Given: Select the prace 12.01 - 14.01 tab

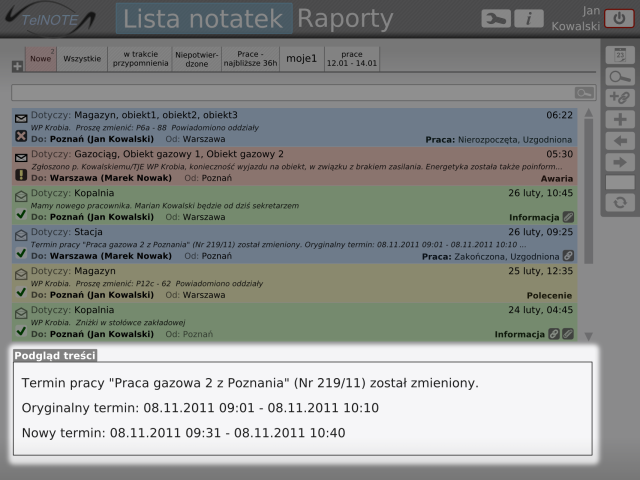Looking at the screenshot, I should pyautogui.click(x=352, y=59).
